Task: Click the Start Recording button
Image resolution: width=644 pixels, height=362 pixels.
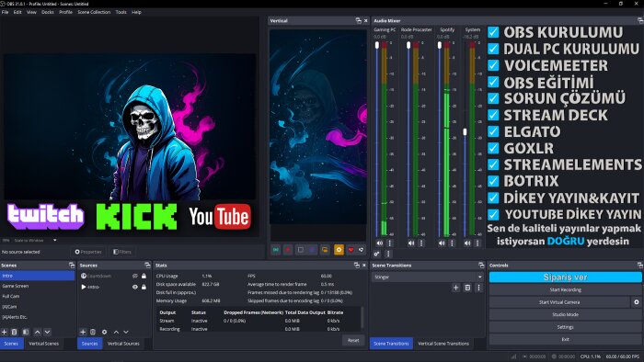Action: click(x=565, y=289)
